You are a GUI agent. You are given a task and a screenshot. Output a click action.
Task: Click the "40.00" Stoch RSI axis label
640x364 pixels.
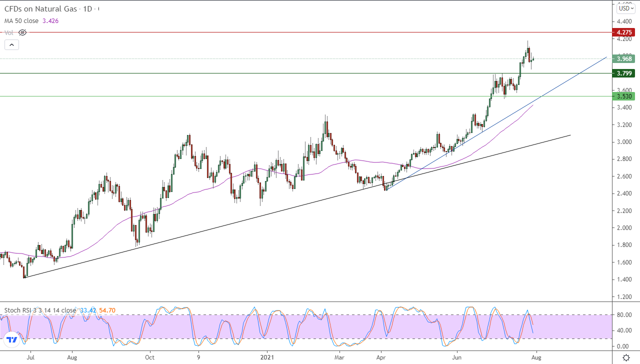[x=625, y=330]
